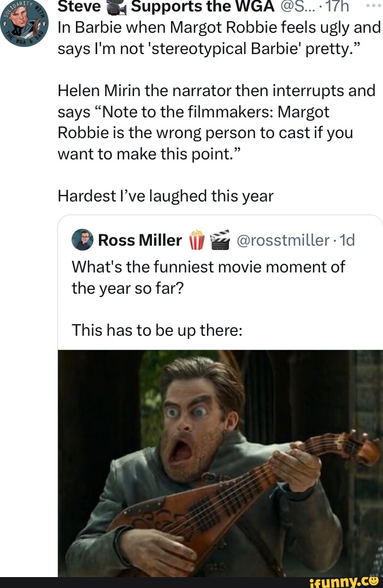Screen dimensions: 383x588
Task: Click the Ross Miller display name
Action: click(x=139, y=240)
